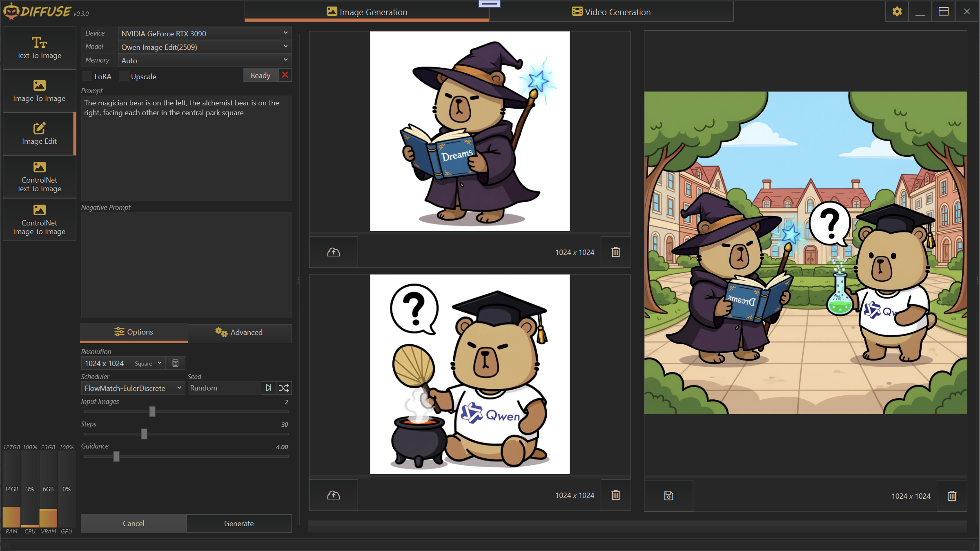Delete the alchemist bear input image
The image size is (980, 551).
615,495
